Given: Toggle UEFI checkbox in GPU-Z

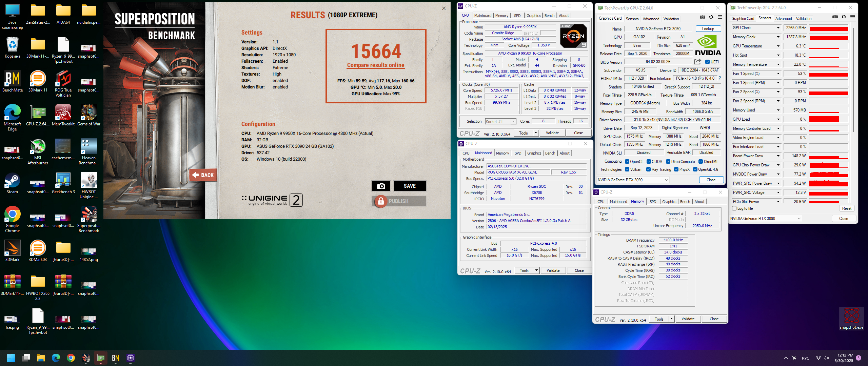Looking at the screenshot, I should click(708, 62).
